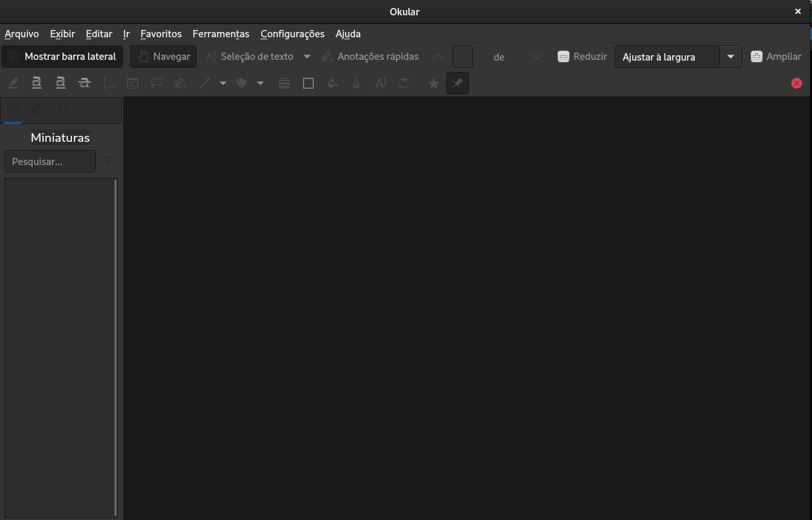This screenshot has height=520, width=812.
Task: Select the Typewriter annotation tool
Action: 109,83
